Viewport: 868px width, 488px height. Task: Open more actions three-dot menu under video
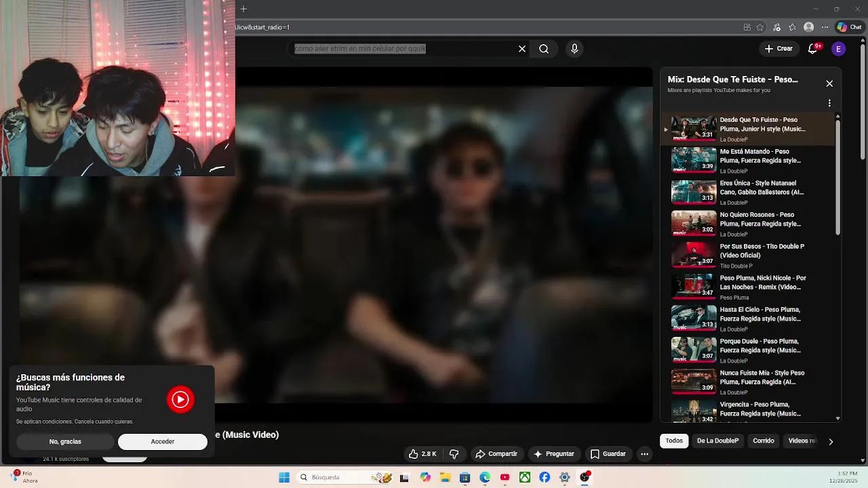pyautogui.click(x=645, y=454)
